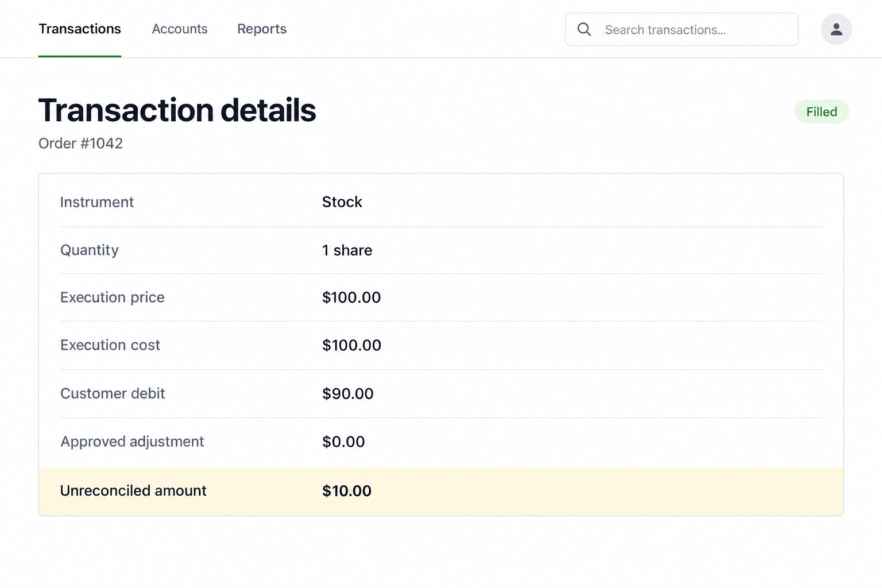Click the Quantity label
Viewport: 882px width, 588px height.
click(90, 250)
